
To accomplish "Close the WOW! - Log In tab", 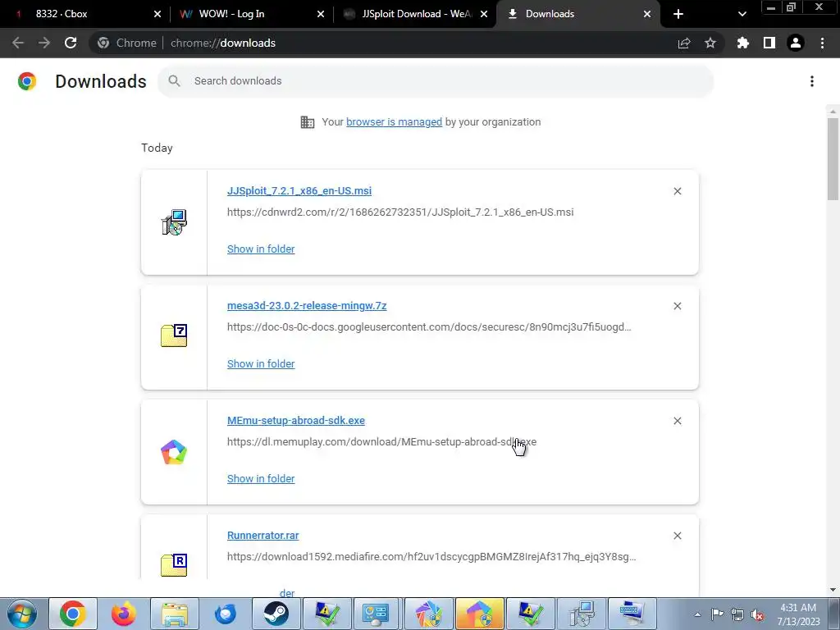I will 321,14.
